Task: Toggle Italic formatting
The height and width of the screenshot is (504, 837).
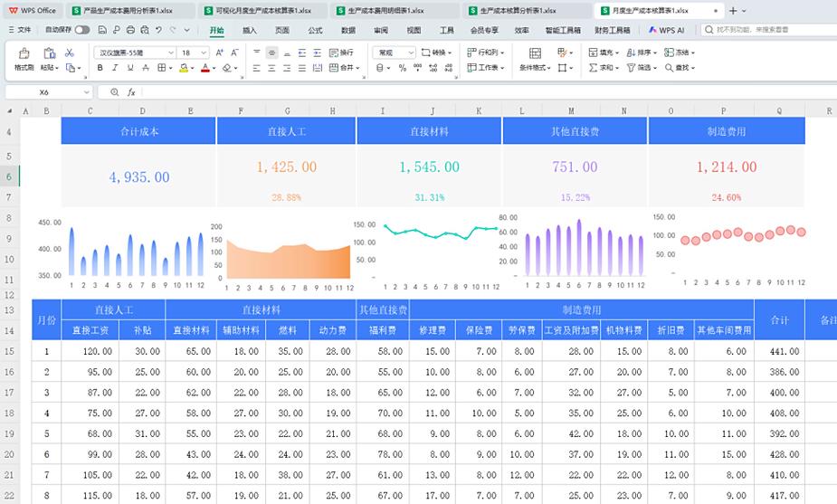Action: 115,68
